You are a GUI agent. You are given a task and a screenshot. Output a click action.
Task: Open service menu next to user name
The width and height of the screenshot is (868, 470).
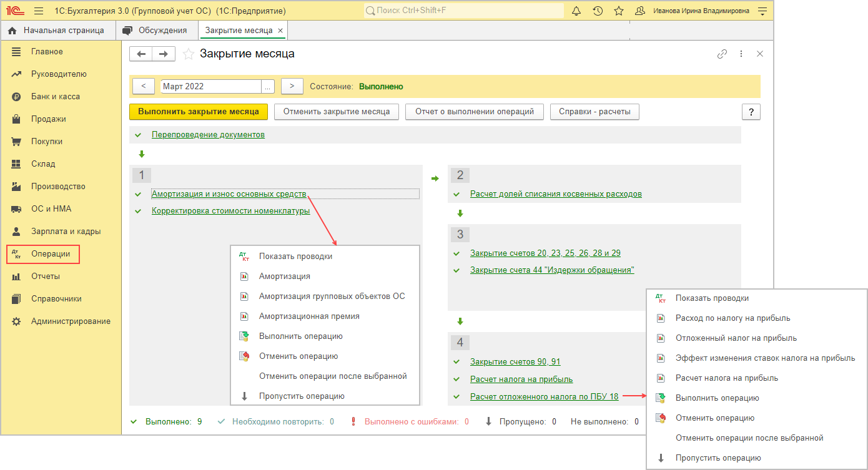click(762, 11)
